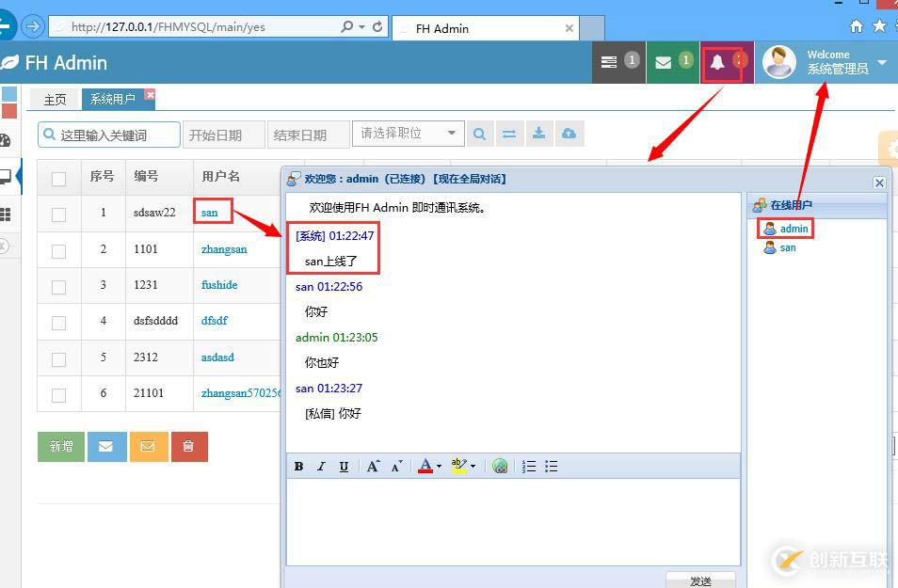898x588 pixels.
Task: Check the row for 21101
Action: [58, 395]
